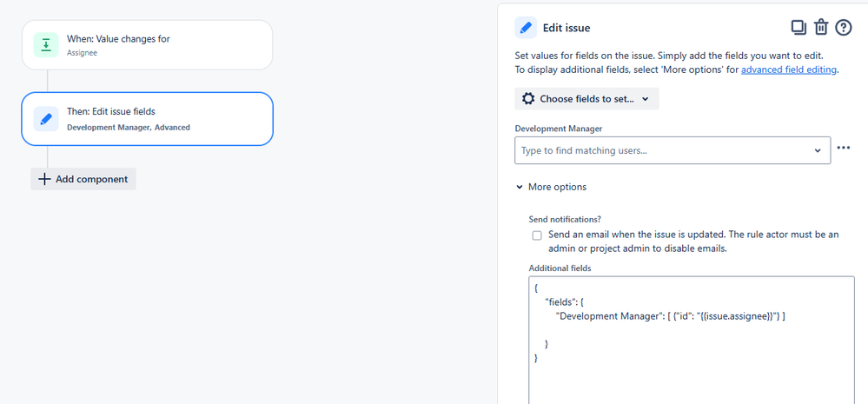Click the {{issue.assignee}} JSON line
Screen dimensions: 868x404
pos(671,316)
